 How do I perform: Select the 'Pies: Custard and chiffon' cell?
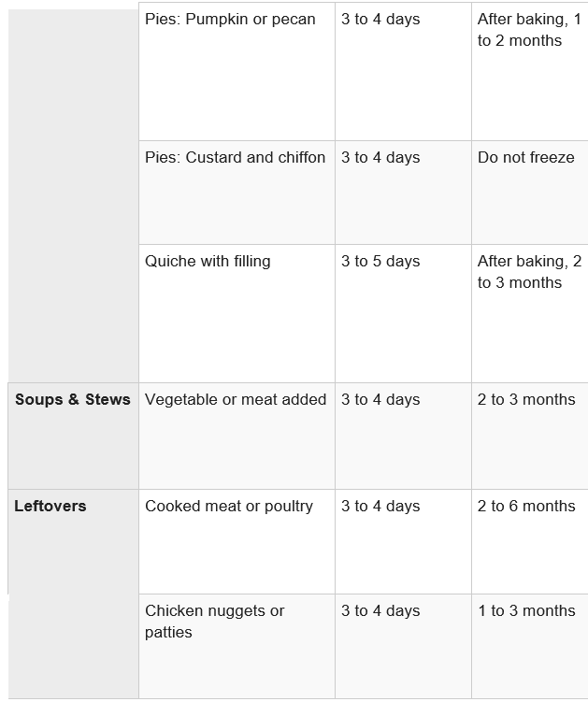tap(237, 193)
